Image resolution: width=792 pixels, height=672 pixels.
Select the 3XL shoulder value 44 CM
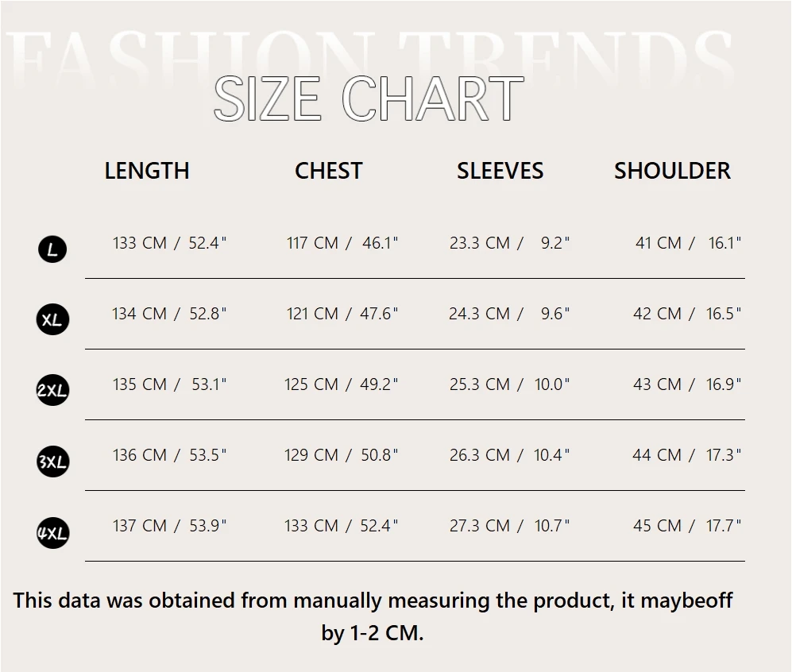tap(657, 455)
